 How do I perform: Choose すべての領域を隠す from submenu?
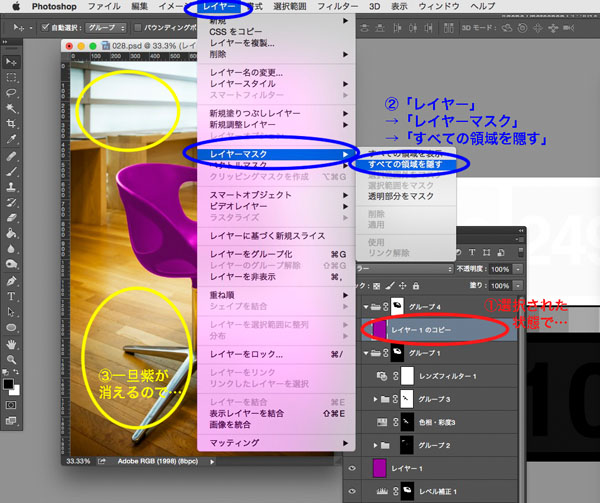tap(398, 163)
